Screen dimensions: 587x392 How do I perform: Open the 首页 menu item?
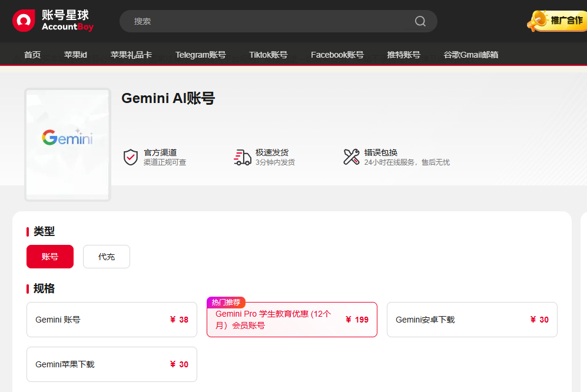pyautogui.click(x=32, y=54)
